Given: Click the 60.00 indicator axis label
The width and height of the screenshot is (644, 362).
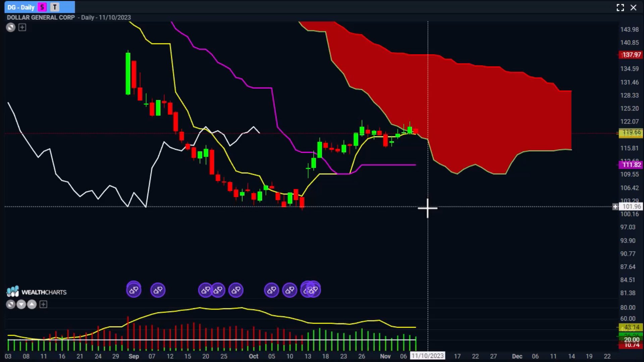Looking at the screenshot, I should [x=628, y=319].
